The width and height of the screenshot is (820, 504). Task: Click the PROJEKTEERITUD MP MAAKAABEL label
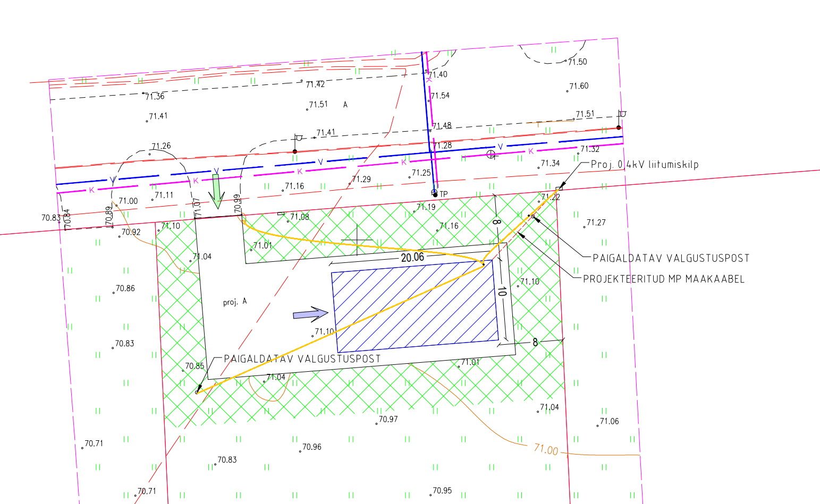point(663,279)
